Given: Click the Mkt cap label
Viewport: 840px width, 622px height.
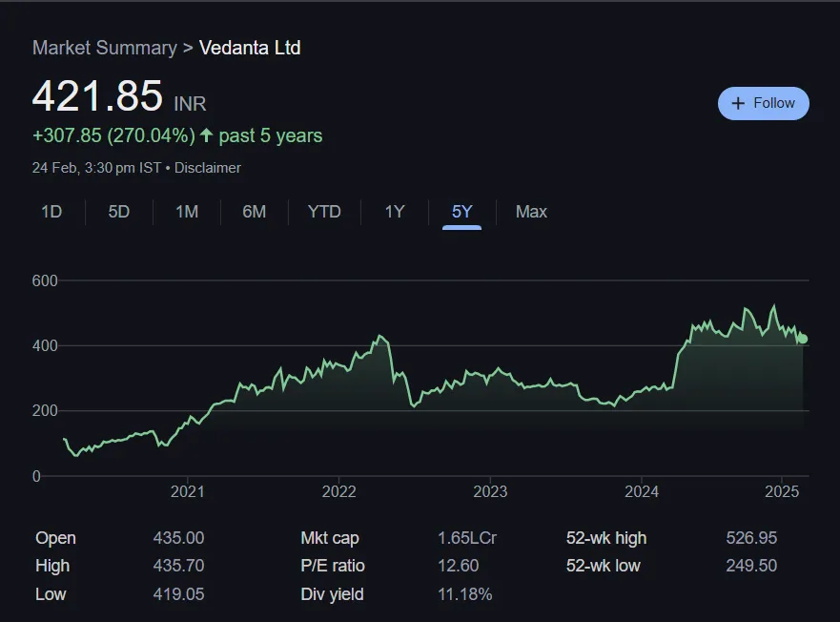Looking at the screenshot, I should 330,538.
